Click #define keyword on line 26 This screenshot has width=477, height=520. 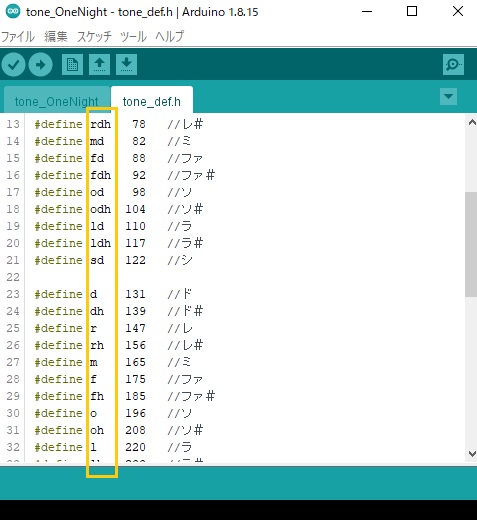click(58, 345)
